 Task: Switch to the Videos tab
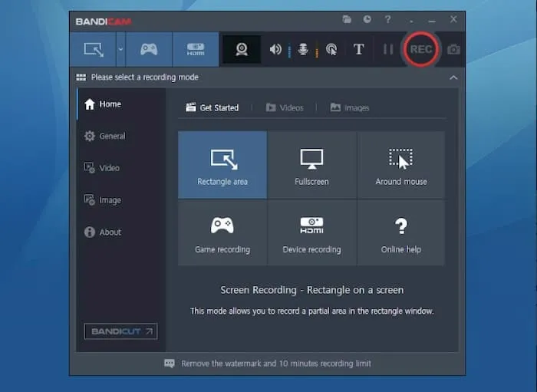[285, 108]
